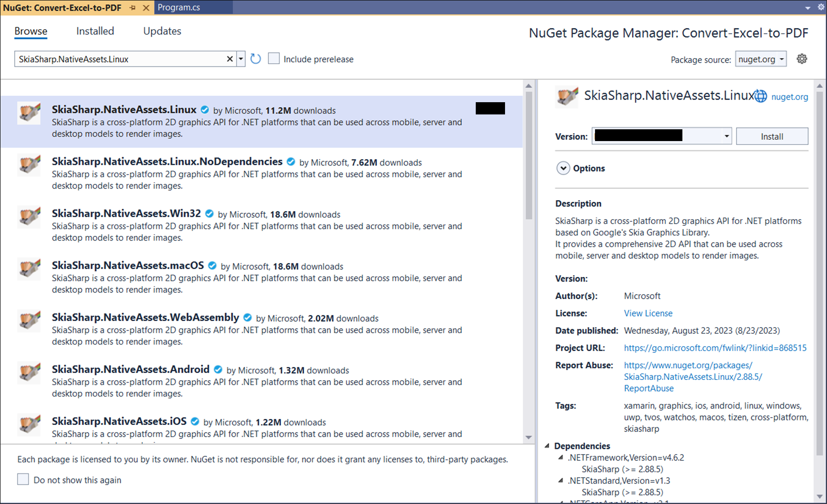Check Do not show this again
Screen dimensions: 827x504
point(23,479)
